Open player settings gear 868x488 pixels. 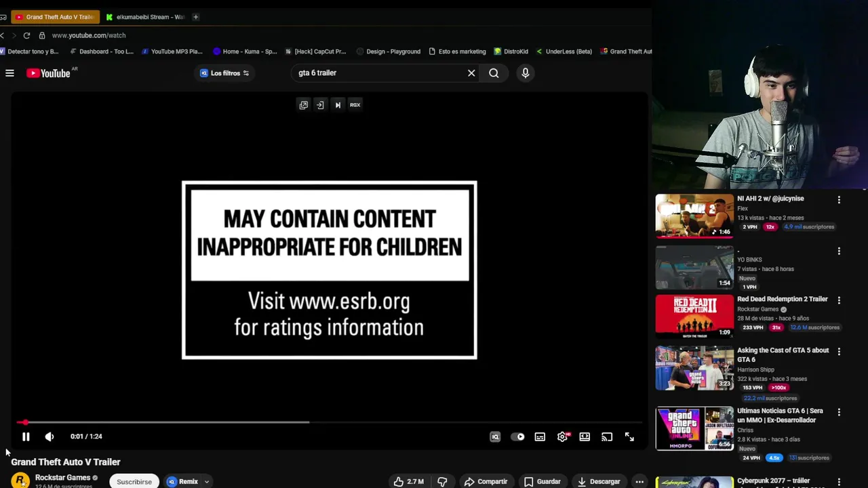coord(562,437)
